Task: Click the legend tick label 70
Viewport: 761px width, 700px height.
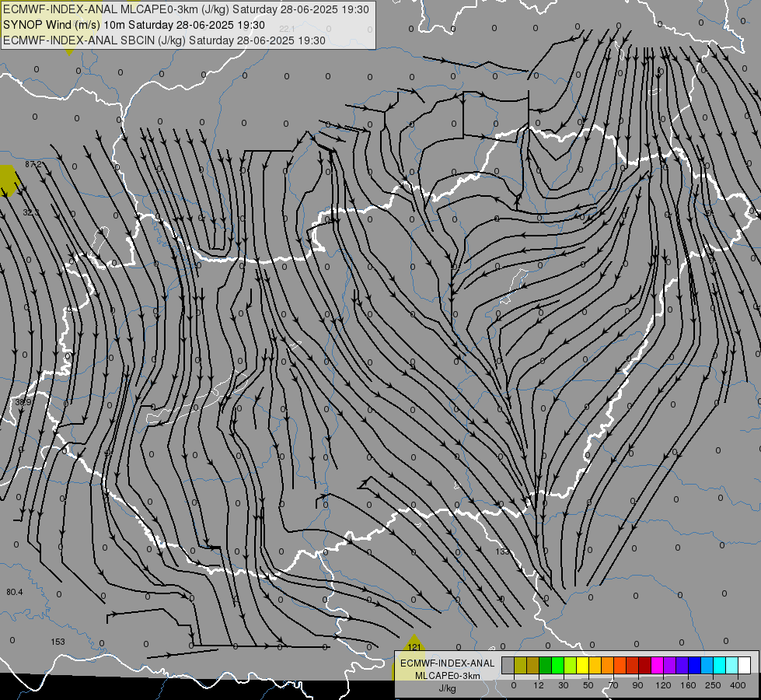Action: pyautogui.click(x=613, y=685)
